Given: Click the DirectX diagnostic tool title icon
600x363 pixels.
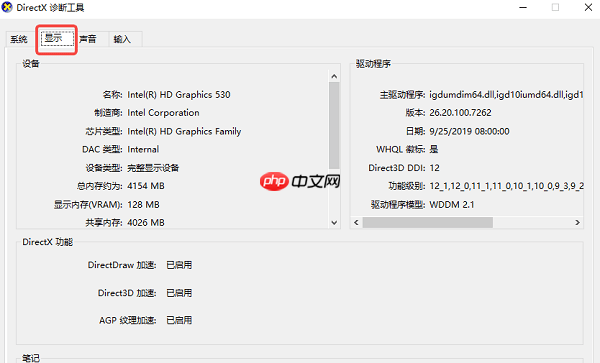Looking at the screenshot, I should point(7,7).
